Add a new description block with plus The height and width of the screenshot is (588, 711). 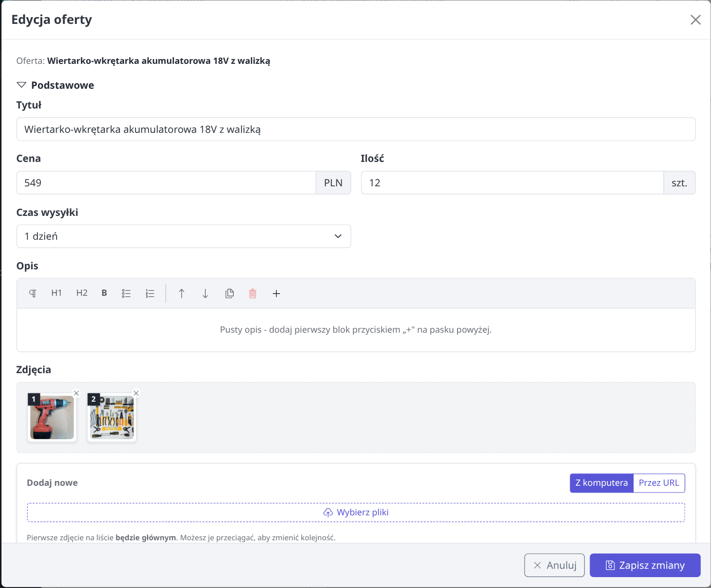[x=276, y=293]
